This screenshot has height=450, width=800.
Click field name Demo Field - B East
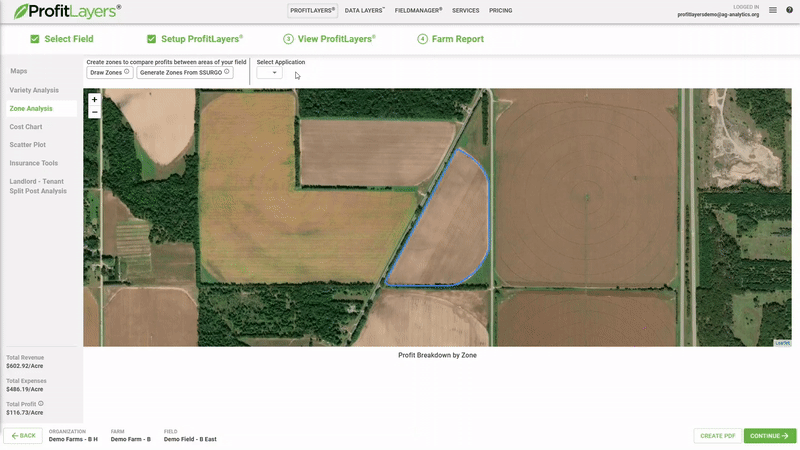[x=190, y=439]
